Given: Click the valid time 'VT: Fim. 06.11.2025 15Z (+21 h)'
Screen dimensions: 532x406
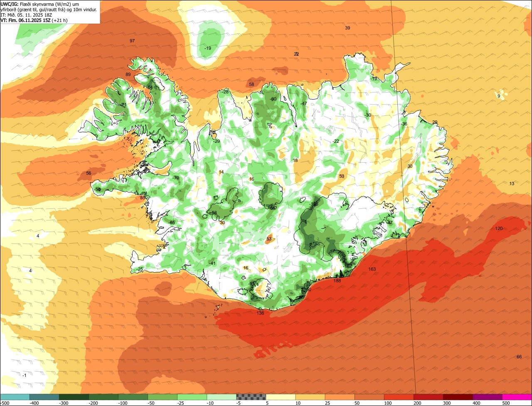Looking at the screenshot, I should [x=34, y=20].
